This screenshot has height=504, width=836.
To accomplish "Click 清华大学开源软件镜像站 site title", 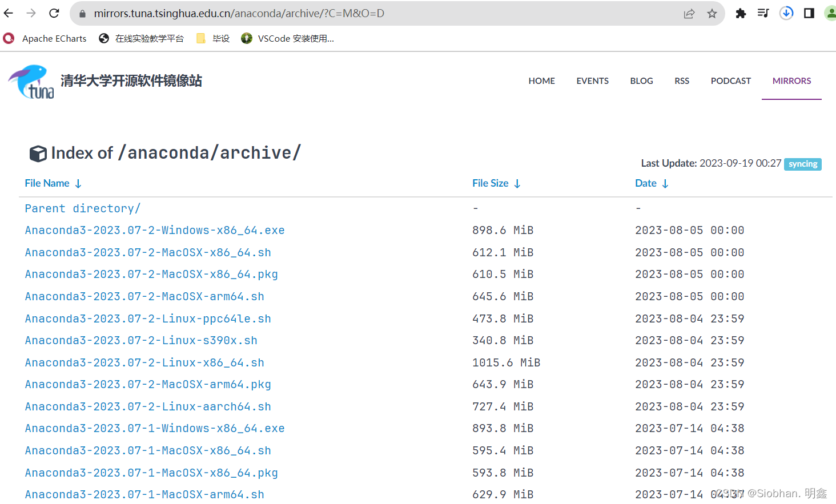I will coord(131,81).
